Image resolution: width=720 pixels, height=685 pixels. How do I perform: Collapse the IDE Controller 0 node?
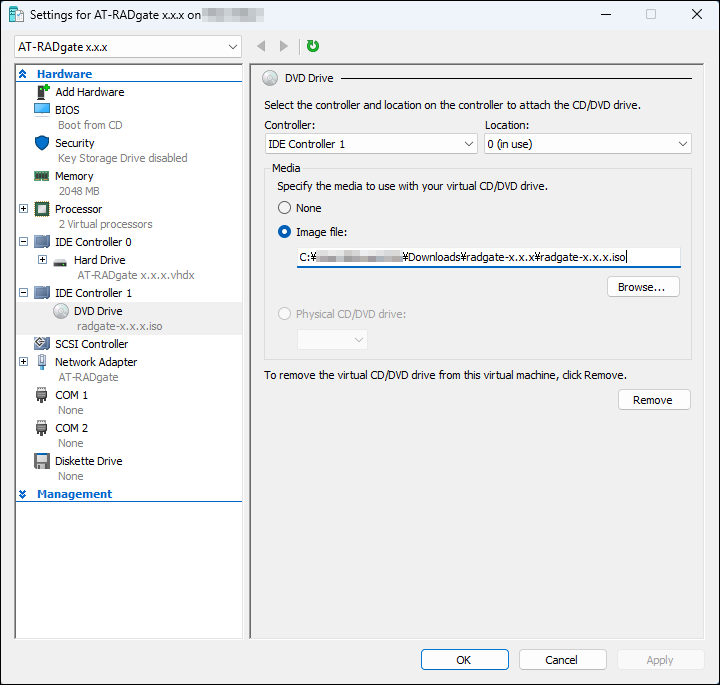click(23, 242)
